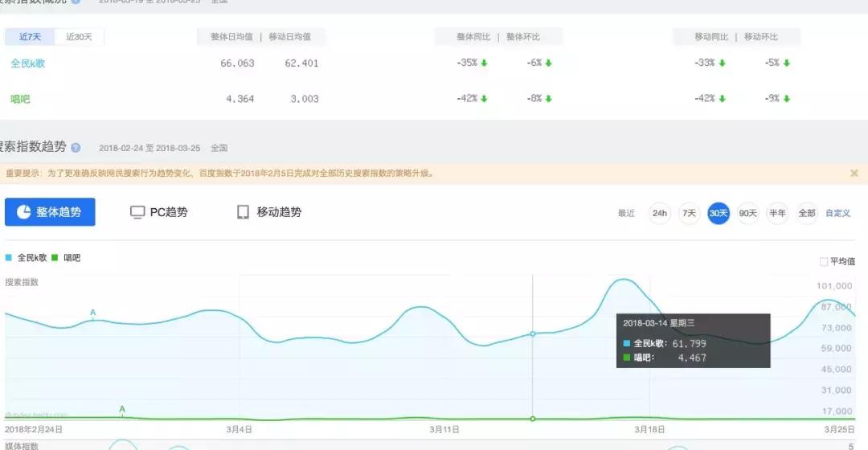Click the 全民k歌 移动环比 -5% down arrow
868x450 pixels.
(787, 63)
